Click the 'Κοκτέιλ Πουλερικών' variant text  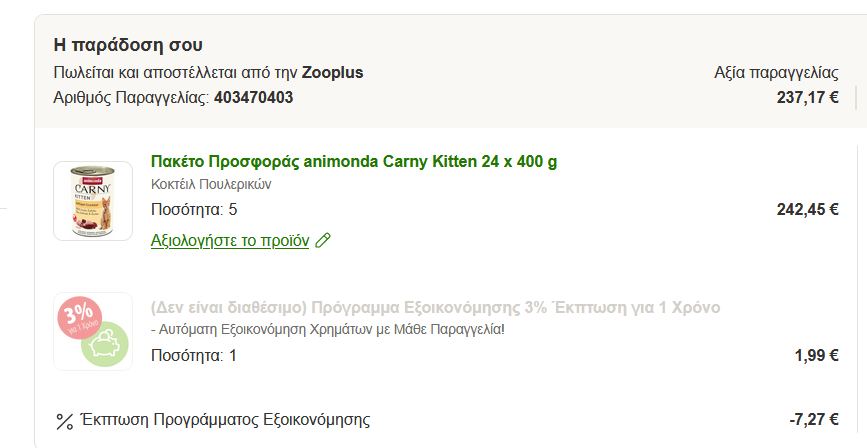pos(211,184)
